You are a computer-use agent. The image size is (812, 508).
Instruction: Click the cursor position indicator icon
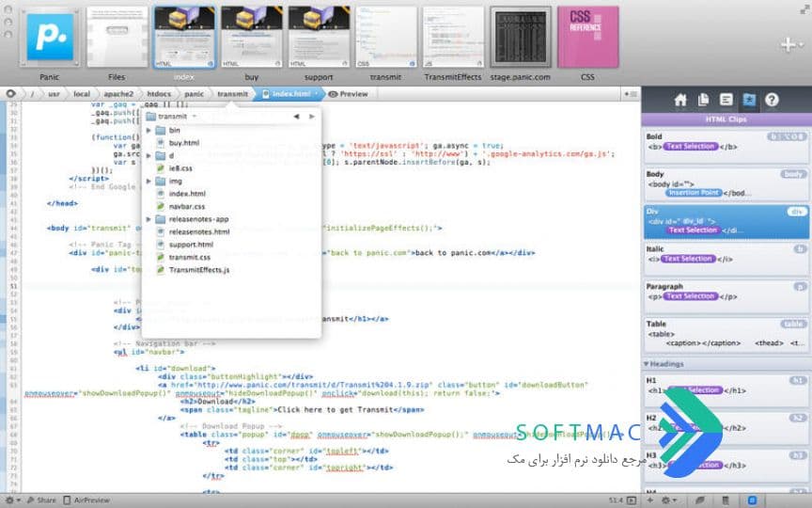632,500
